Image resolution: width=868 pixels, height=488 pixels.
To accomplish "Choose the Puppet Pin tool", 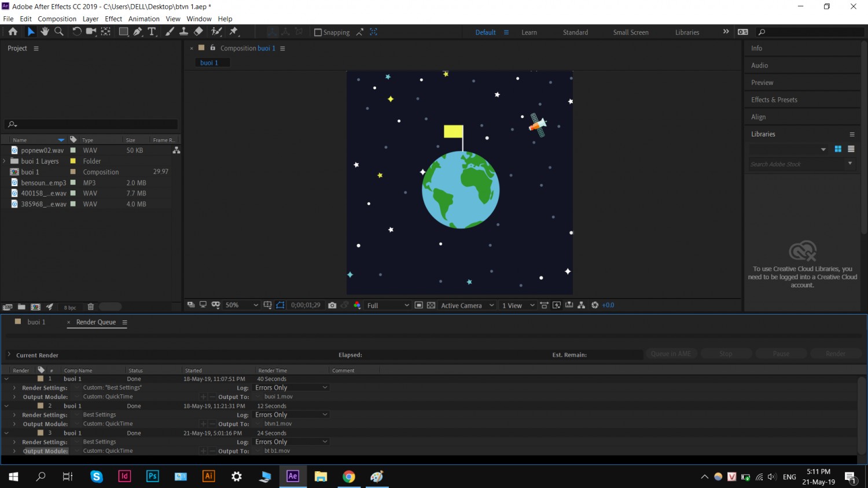I will [x=234, y=32].
